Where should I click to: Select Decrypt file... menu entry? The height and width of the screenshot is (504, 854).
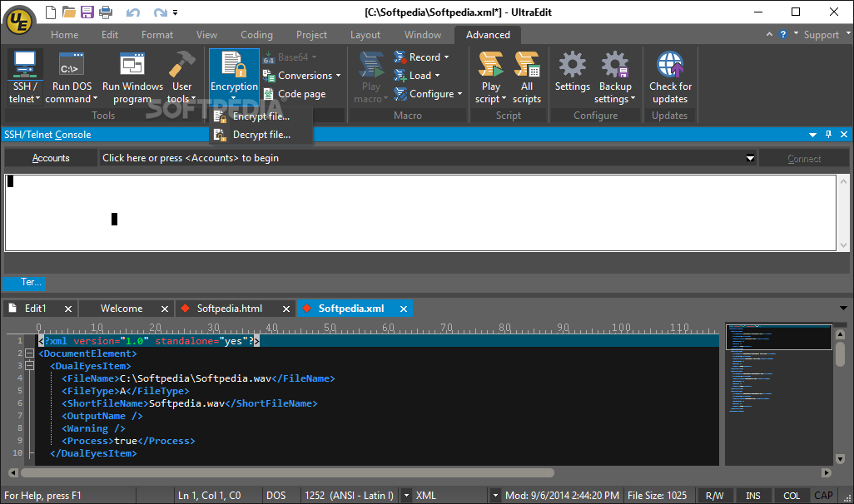[261, 135]
